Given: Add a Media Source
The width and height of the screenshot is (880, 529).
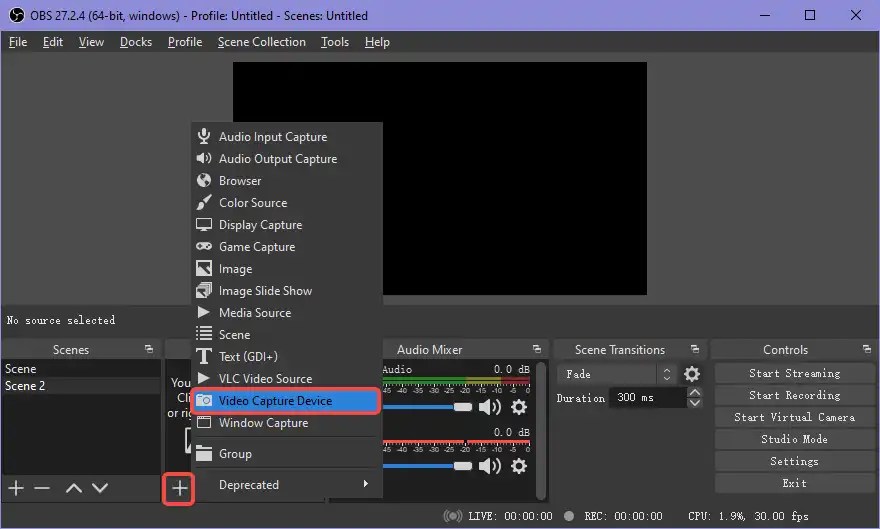Looking at the screenshot, I should click(287, 312).
